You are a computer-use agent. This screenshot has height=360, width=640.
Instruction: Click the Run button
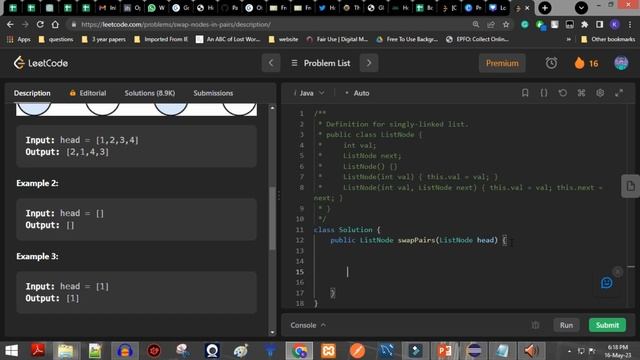(x=566, y=325)
